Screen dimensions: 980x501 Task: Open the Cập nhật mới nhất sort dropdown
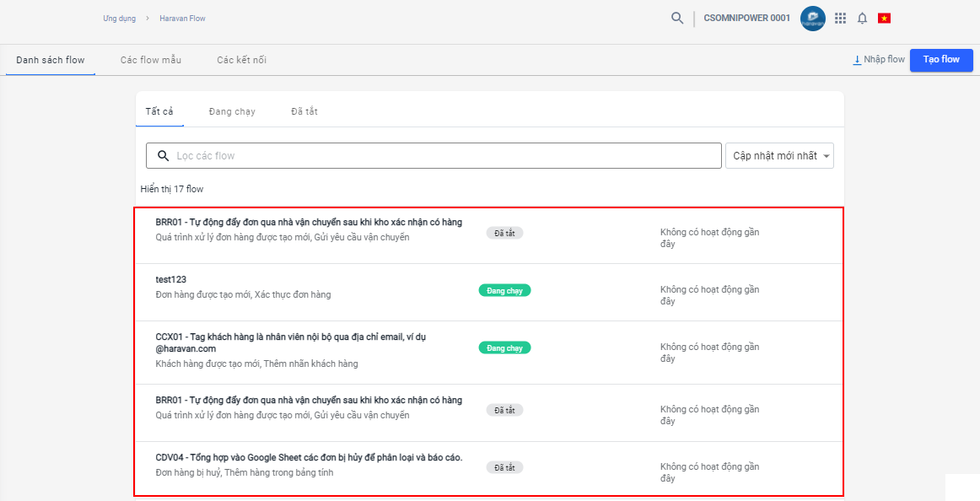coord(779,155)
